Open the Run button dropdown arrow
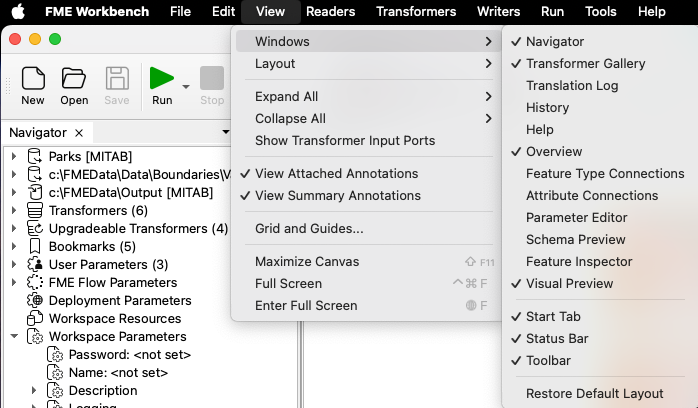Image resolution: width=698 pixels, height=408 pixels. [x=186, y=86]
